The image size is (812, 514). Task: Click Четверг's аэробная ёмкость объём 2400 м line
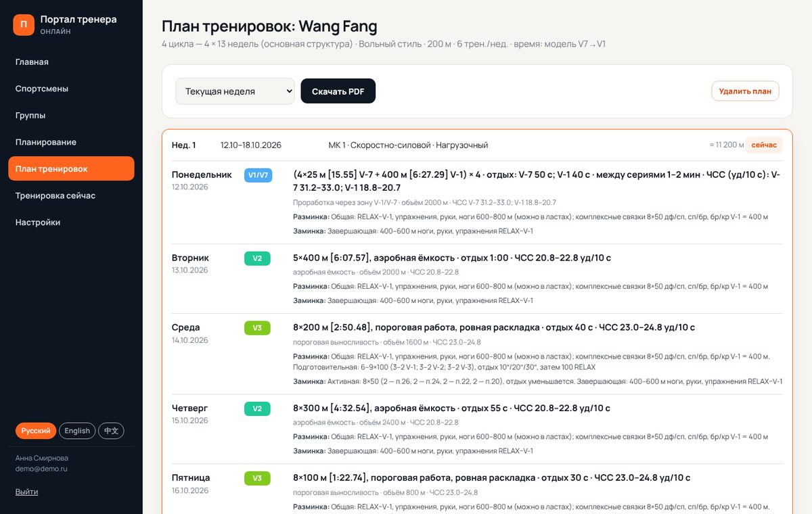[x=376, y=423]
